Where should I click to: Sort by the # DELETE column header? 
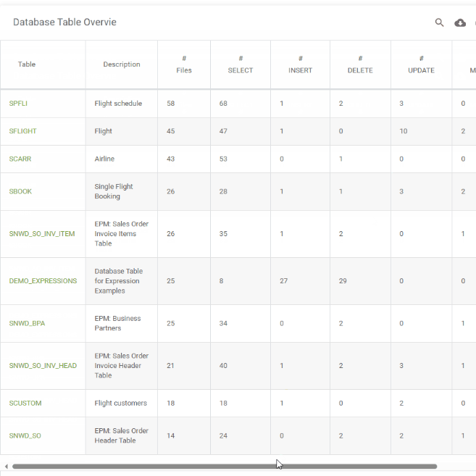pyautogui.click(x=360, y=64)
